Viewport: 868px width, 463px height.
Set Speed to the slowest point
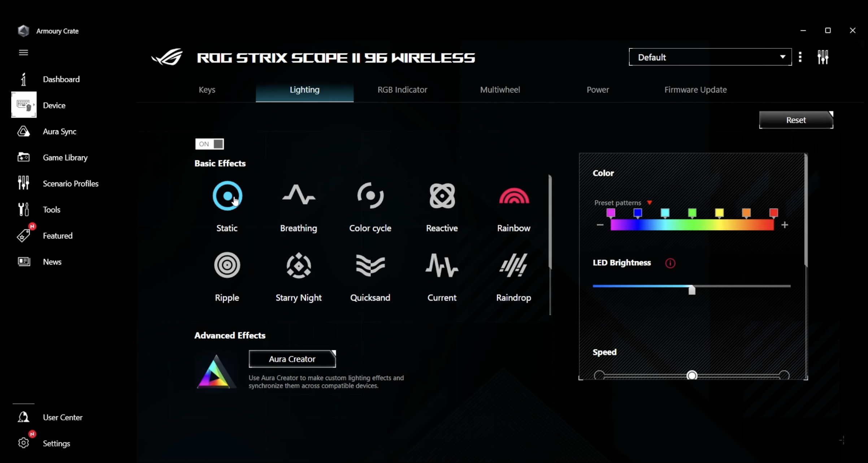(x=599, y=375)
